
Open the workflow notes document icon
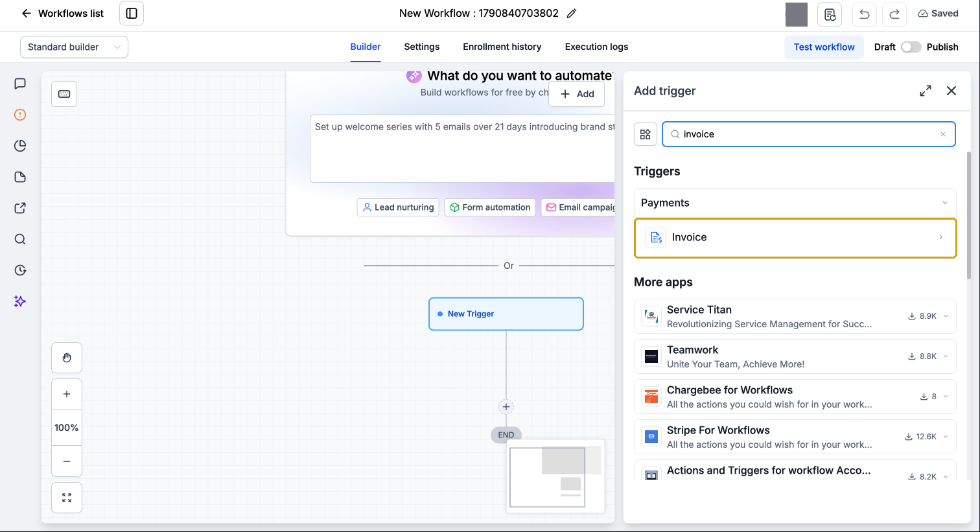click(x=830, y=14)
